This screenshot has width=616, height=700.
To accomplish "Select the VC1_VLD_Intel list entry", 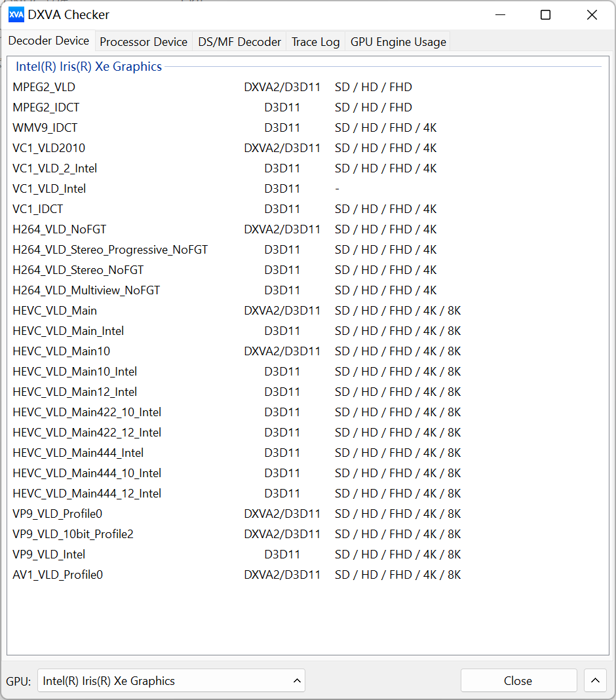I will tap(49, 189).
